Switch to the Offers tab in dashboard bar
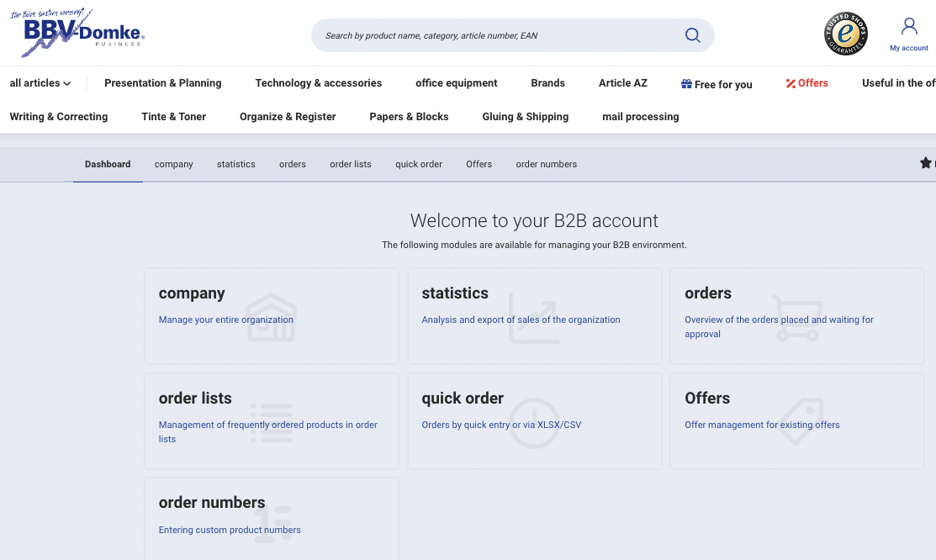 479,164
